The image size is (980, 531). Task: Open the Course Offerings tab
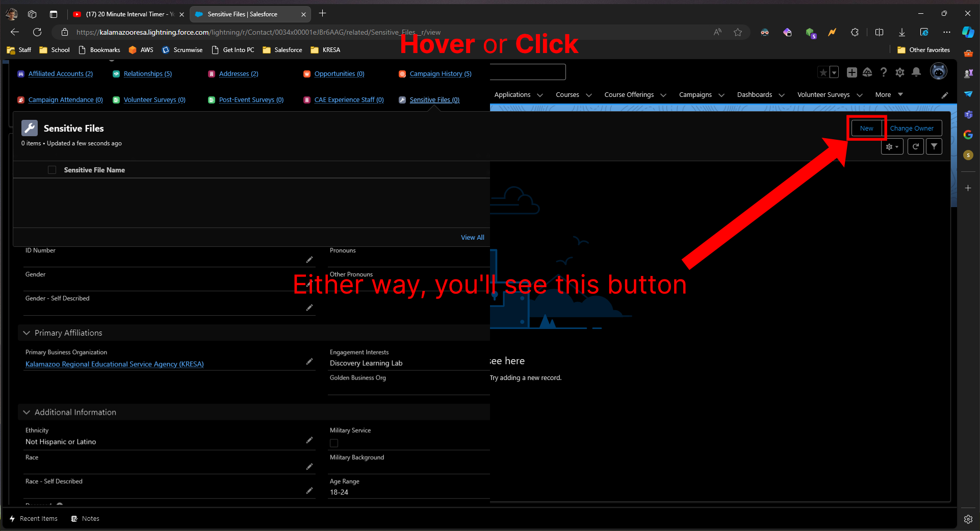click(629, 95)
